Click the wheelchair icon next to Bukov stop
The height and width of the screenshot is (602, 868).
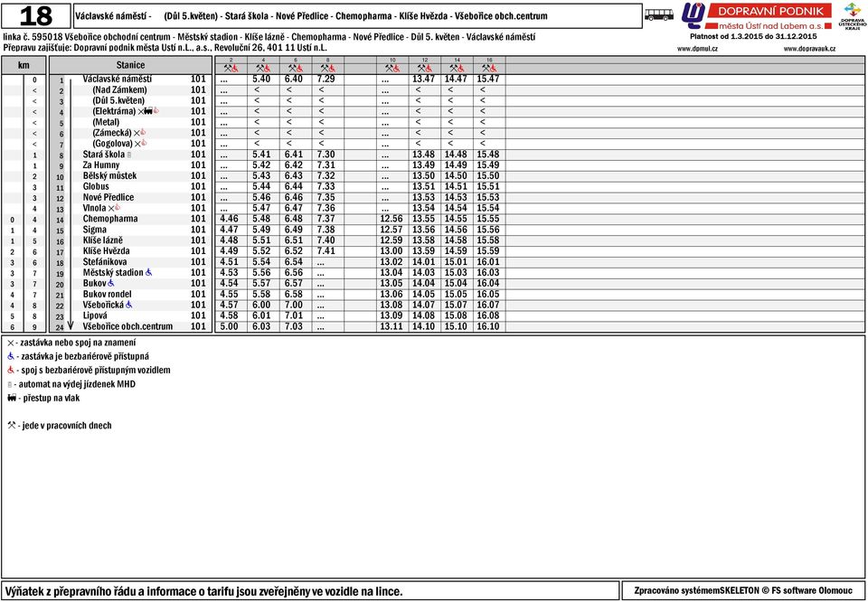110,283
